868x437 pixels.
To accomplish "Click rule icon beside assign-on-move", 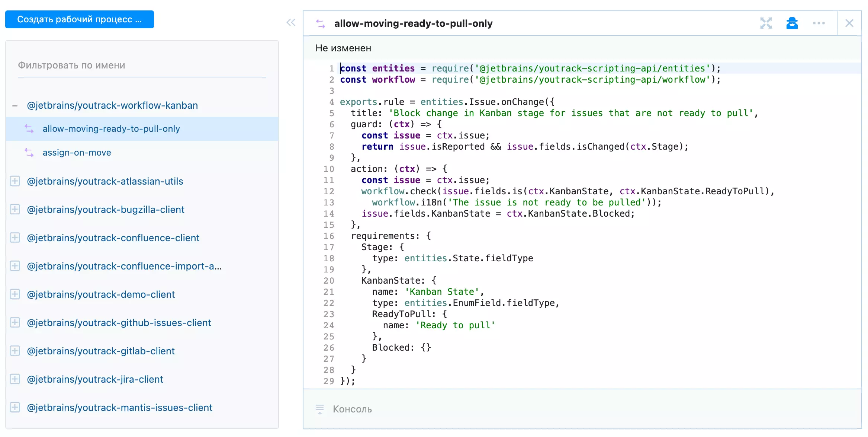I will (29, 153).
